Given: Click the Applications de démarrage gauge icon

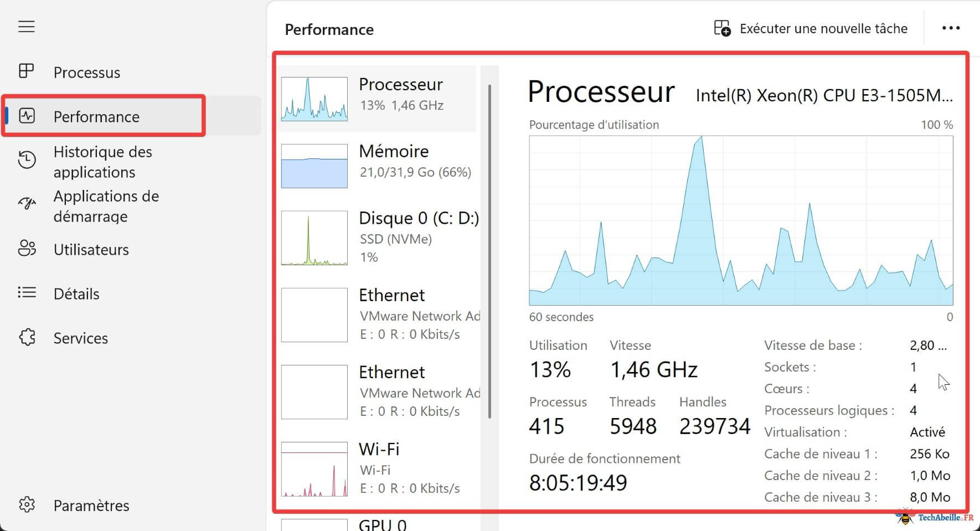Looking at the screenshot, I should click(27, 204).
